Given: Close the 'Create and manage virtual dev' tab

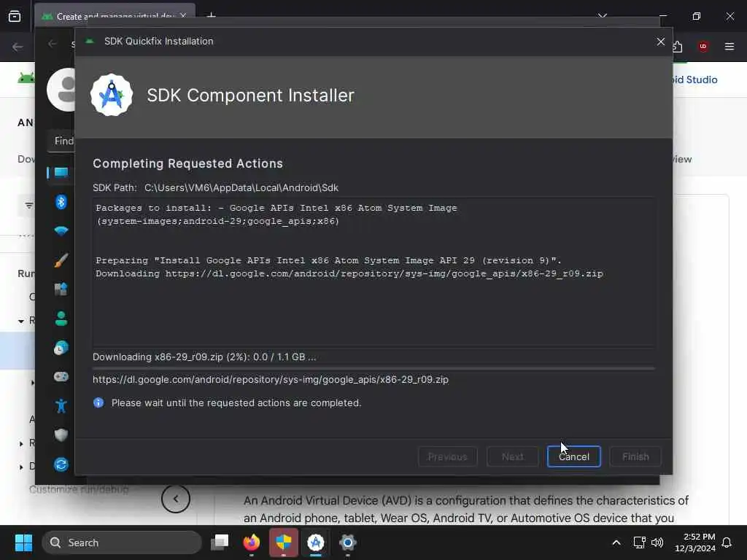Looking at the screenshot, I should [183, 16].
